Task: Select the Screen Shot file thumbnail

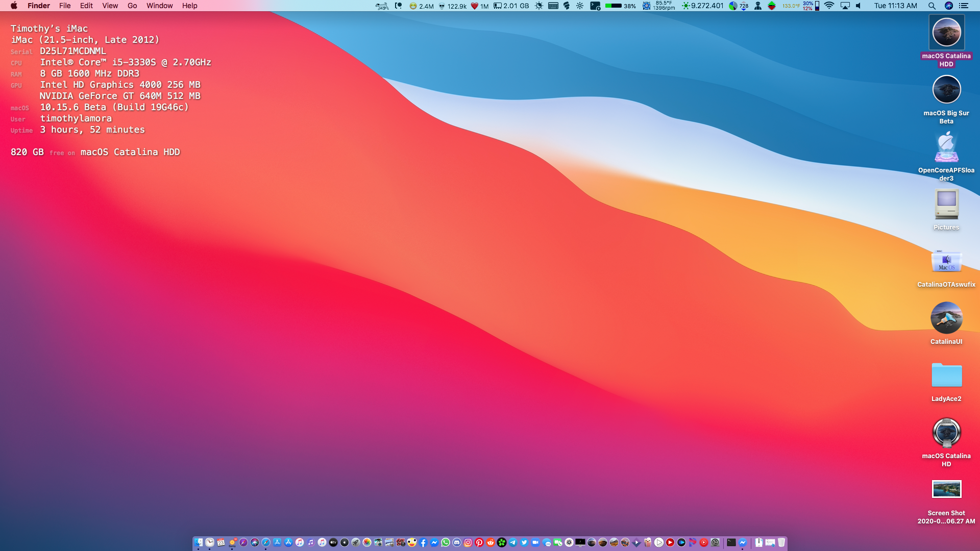Action: coord(946,489)
